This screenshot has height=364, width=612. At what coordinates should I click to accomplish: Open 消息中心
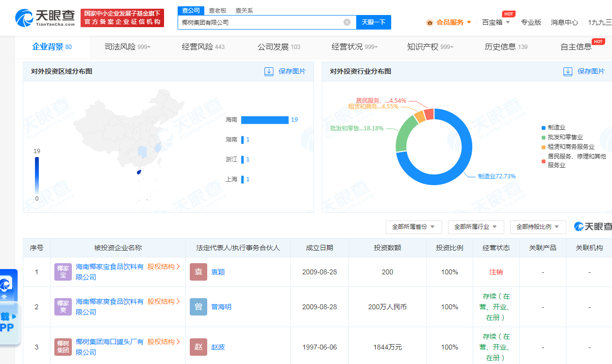(564, 22)
